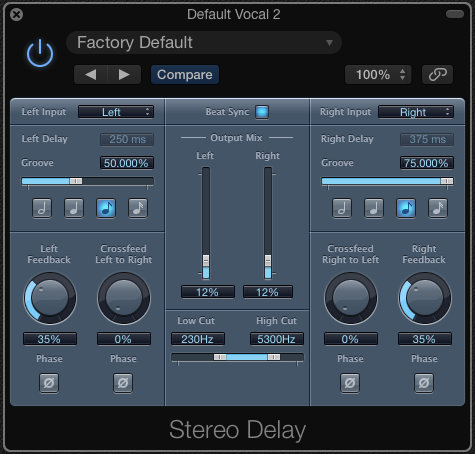Click the Left Delay 250 ms field
Screen dimensions: 475x454
(x=127, y=139)
